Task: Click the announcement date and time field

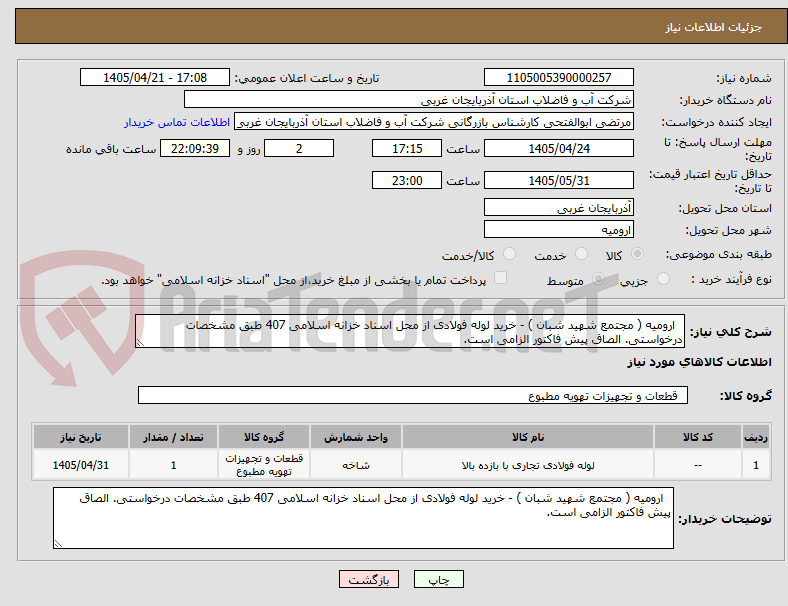Action: [155, 77]
